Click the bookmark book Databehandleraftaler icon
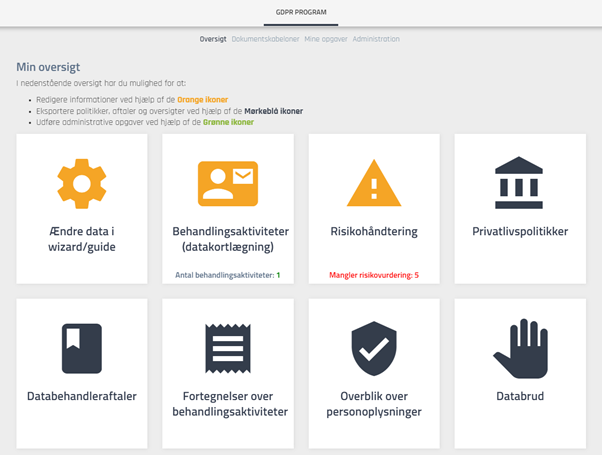Screen dimensions: 602x455 (x=82, y=348)
